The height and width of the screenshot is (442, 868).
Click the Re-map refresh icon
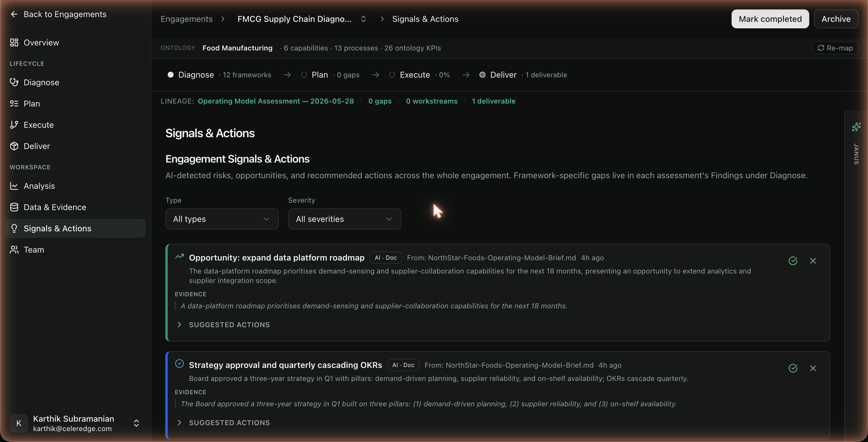click(x=821, y=48)
